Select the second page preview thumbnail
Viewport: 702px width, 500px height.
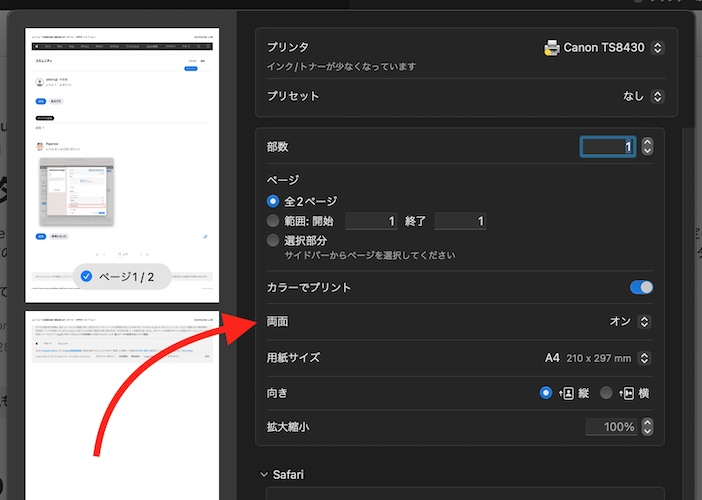[121, 400]
